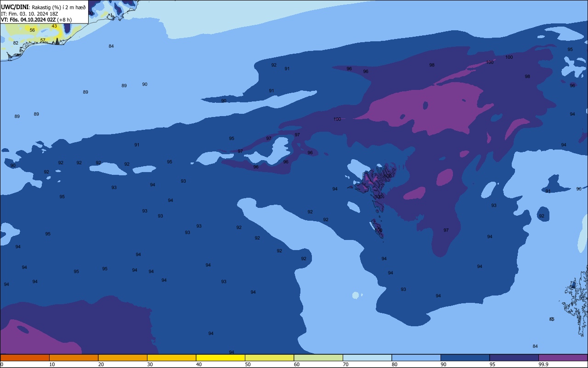Viewport: 588px width, 368px height.
Task: Select the yellow-green 50–60 legend swatch
Action: pyautogui.click(x=269, y=357)
